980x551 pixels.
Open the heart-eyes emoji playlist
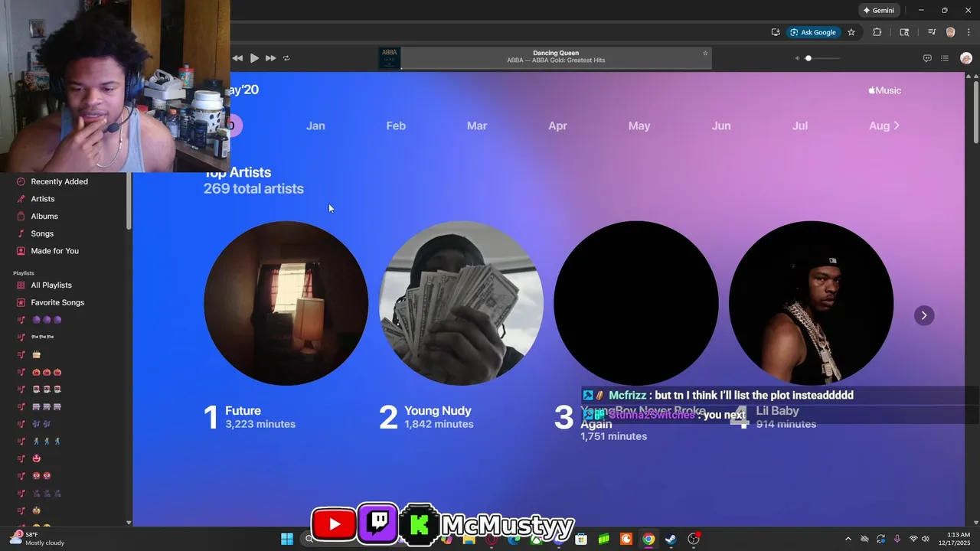[x=36, y=458]
